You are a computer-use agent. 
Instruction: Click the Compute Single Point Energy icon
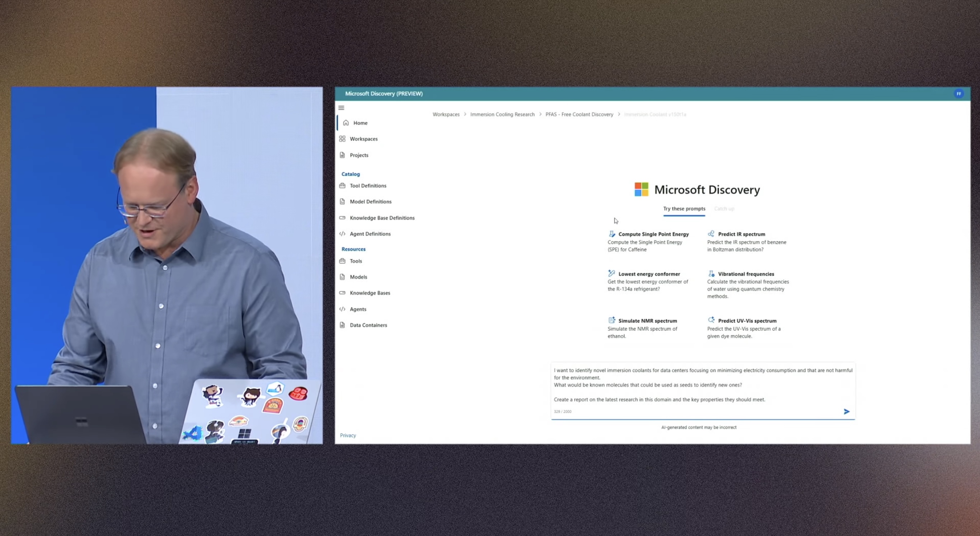pyautogui.click(x=612, y=234)
